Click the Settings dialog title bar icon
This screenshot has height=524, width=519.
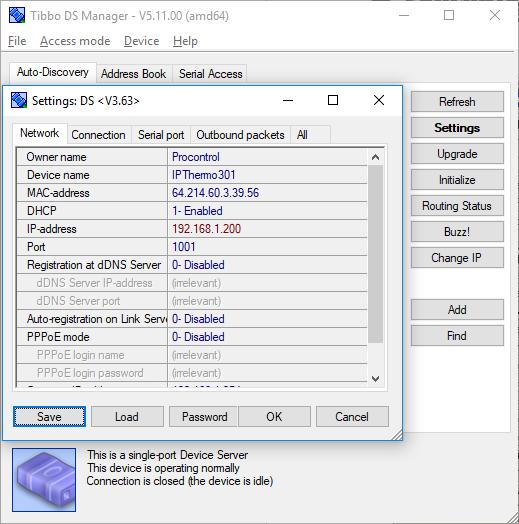click(19, 100)
